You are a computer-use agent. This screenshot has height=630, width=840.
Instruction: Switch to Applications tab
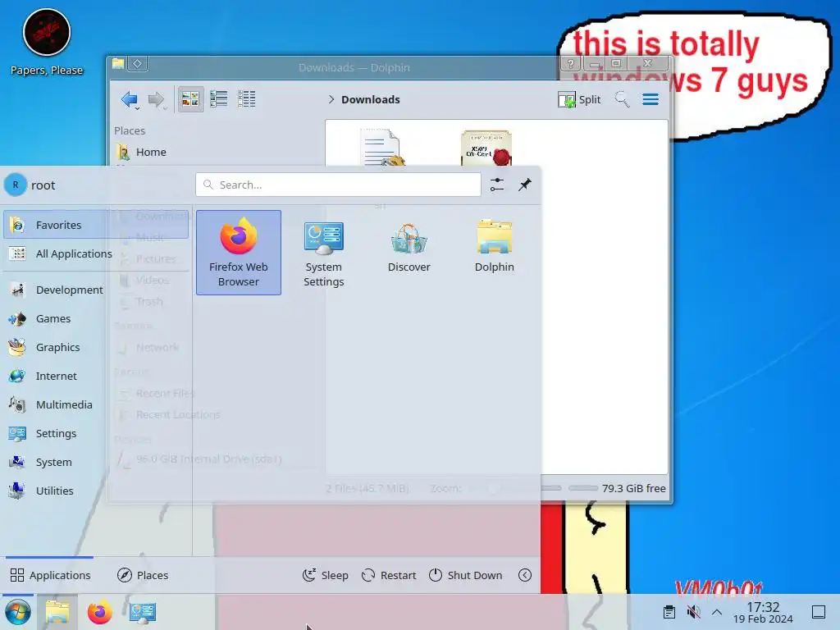(50, 575)
